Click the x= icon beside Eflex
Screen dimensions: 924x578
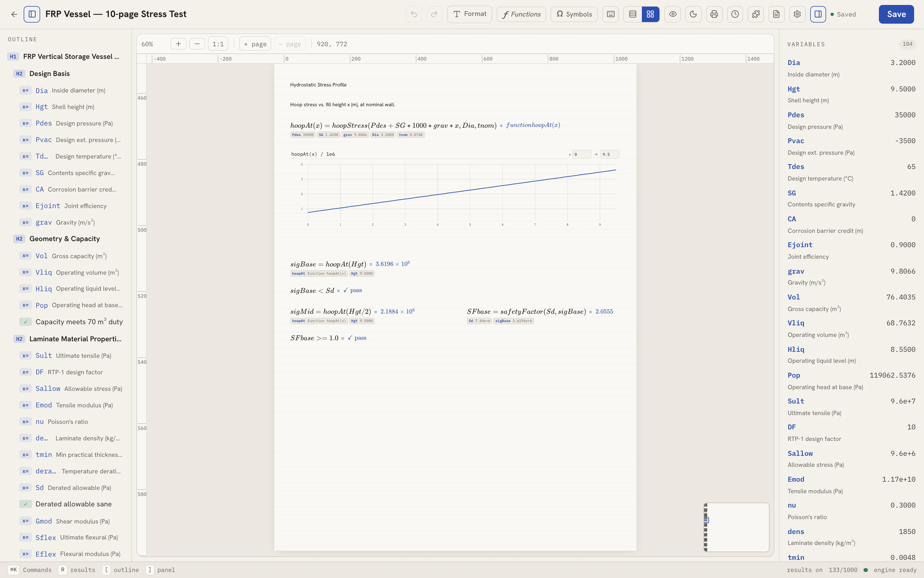coord(26,554)
